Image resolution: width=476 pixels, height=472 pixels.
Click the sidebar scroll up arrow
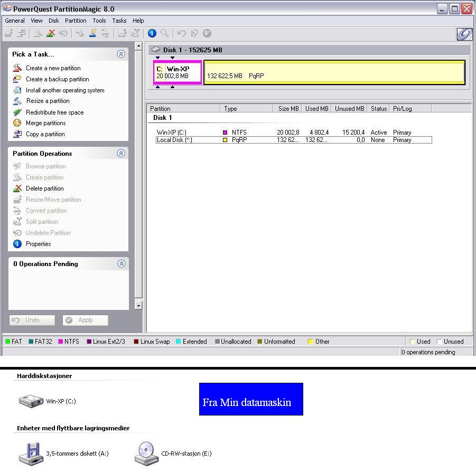138,46
